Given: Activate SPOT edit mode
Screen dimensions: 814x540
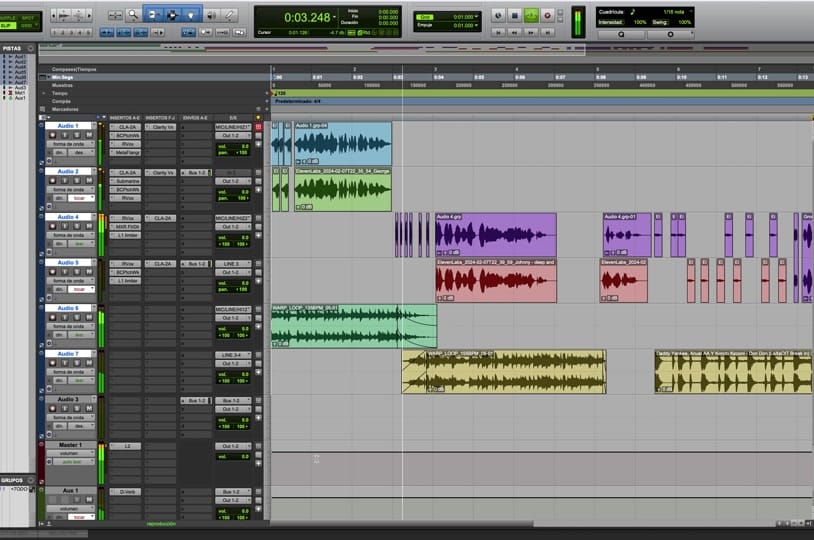Looking at the screenshot, I should pos(27,18).
